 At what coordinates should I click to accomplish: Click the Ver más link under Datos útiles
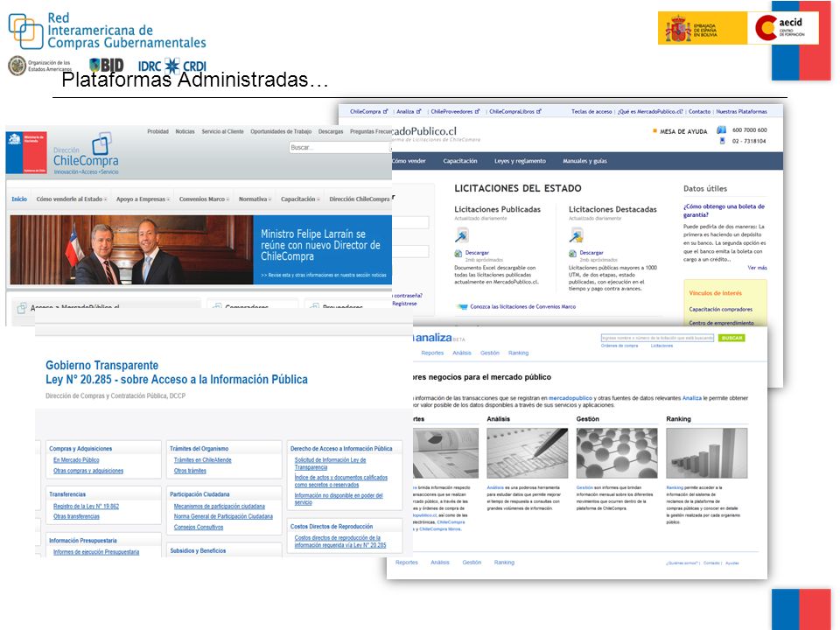(x=757, y=268)
